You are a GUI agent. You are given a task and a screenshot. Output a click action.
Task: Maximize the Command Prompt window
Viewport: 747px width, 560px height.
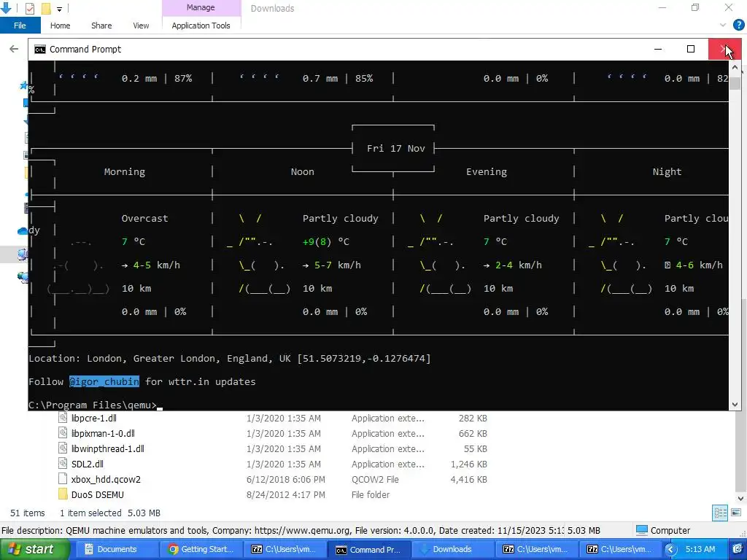tap(691, 49)
